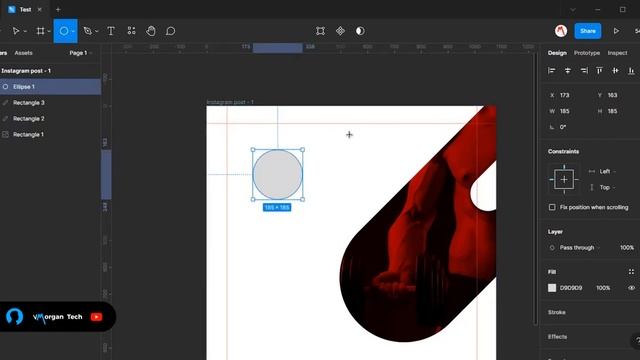The image size is (640, 360).
Task: Select the Rectangle 2 layer
Action: [50, 119]
